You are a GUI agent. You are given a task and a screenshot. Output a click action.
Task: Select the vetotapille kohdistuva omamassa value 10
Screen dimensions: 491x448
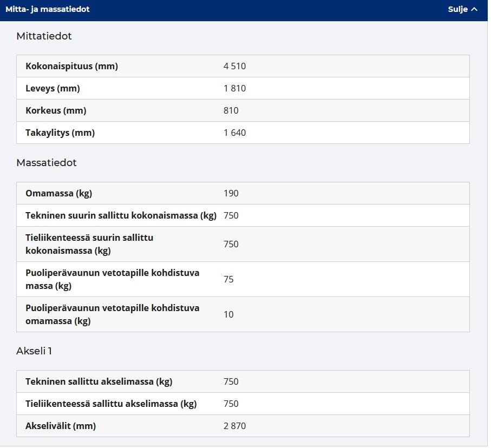pyautogui.click(x=228, y=315)
